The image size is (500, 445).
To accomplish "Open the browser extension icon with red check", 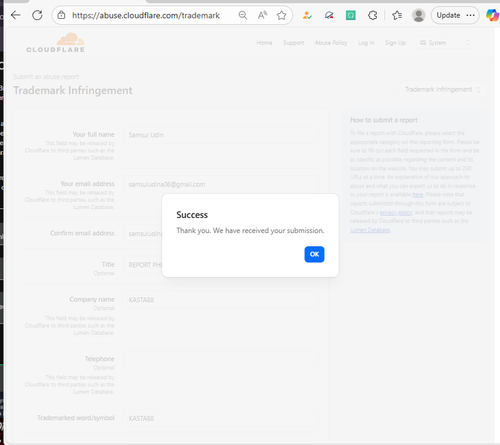I will pyautogui.click(x=329, y=15).
